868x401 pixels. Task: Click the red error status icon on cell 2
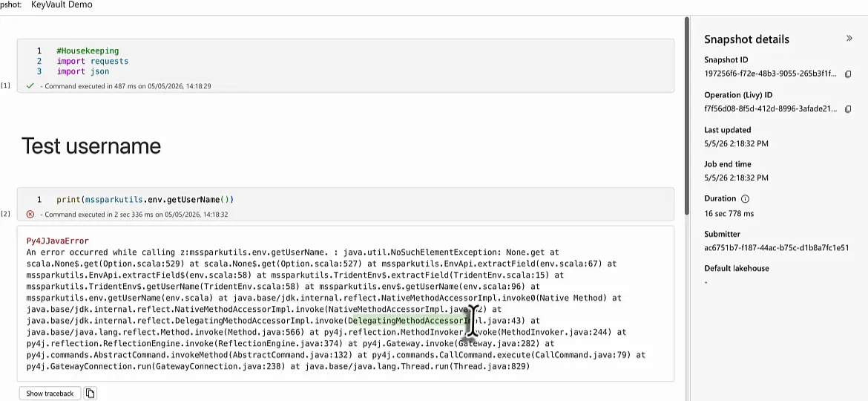(30, 215)
